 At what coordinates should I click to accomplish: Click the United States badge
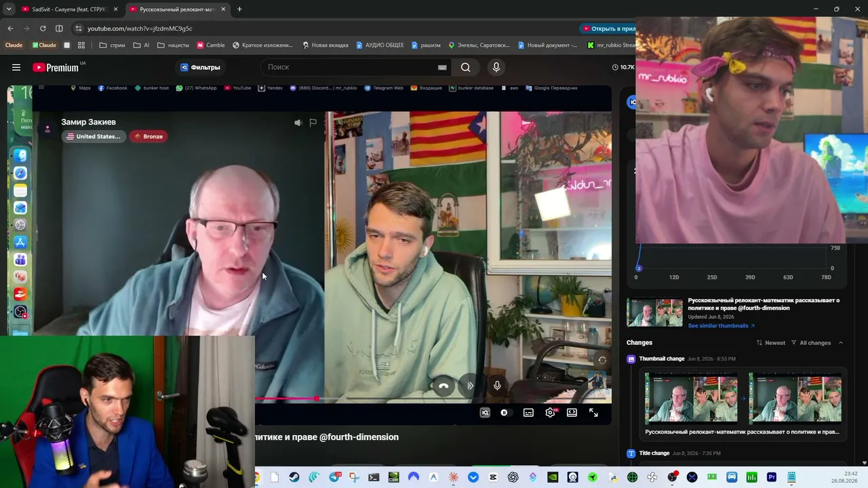94,136
